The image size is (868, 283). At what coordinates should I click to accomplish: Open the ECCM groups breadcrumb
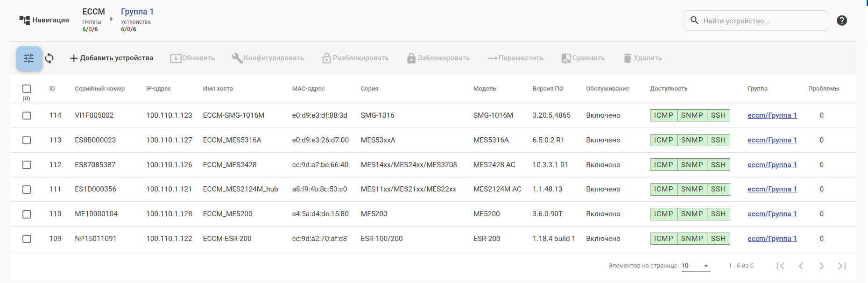[93, 12]
